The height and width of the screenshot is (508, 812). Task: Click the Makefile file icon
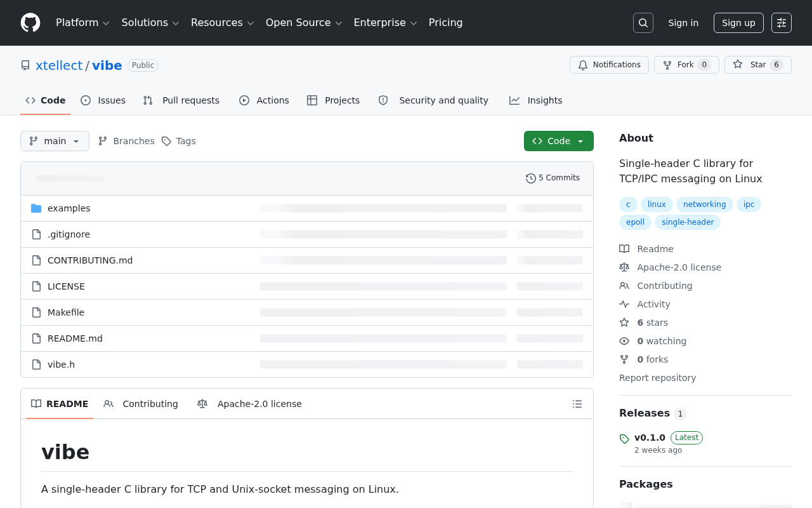pos(36,312)
